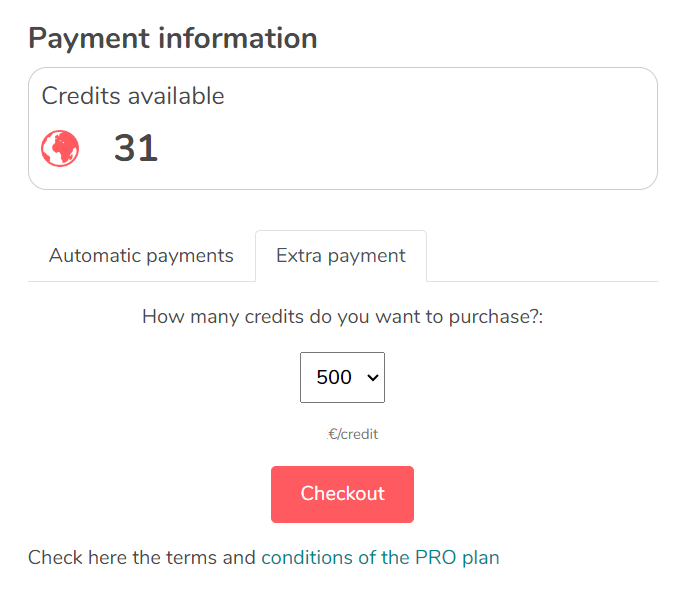Switch to the Extra payment tab
688x589 pixels.
click(x=341, y=256)
